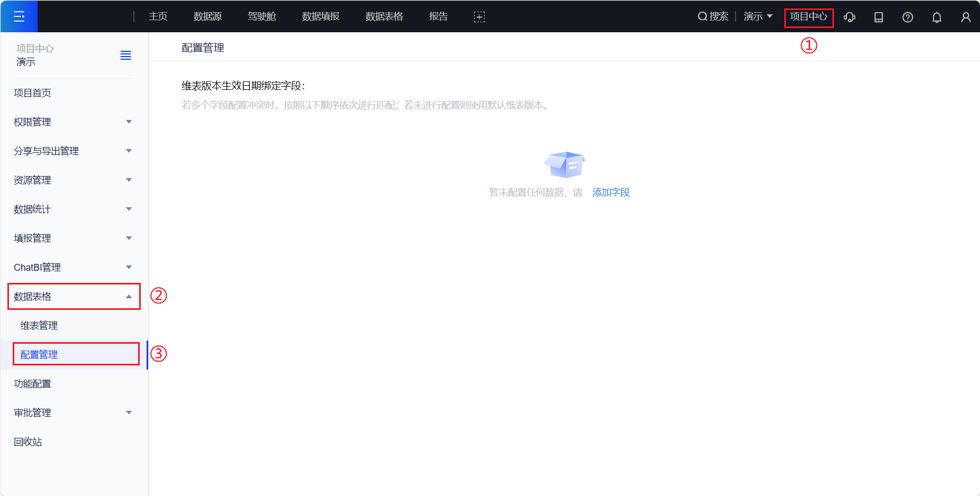Select 维表管理 in the sidebar
980x496 pixels.
click(39, 326)
